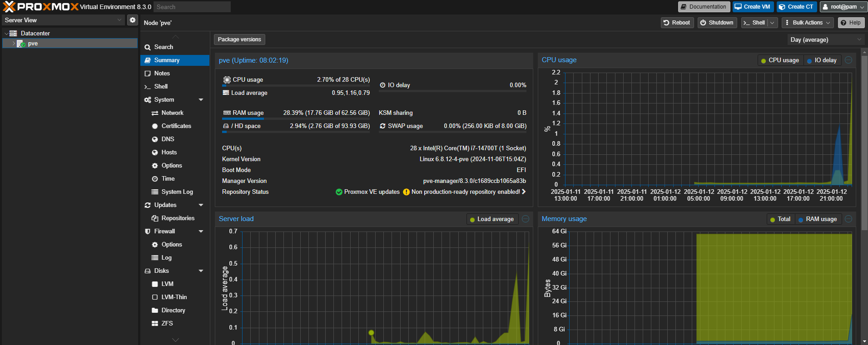Click the load average data point marker
This screenshot has width=868, height=345.
coord(372,333)
